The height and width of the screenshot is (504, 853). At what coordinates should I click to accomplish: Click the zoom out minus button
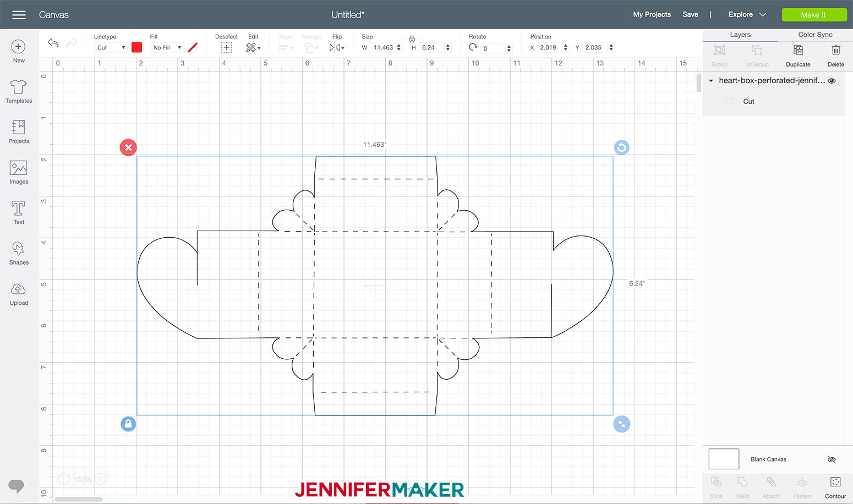pos(64,479)
